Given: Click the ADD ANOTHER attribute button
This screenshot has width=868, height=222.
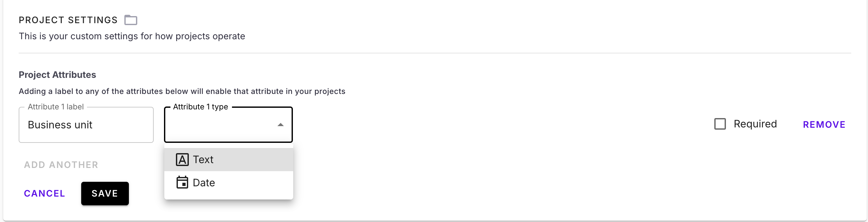Looking at the screenshot, I should pyautogui.click(x=61, y=165).
